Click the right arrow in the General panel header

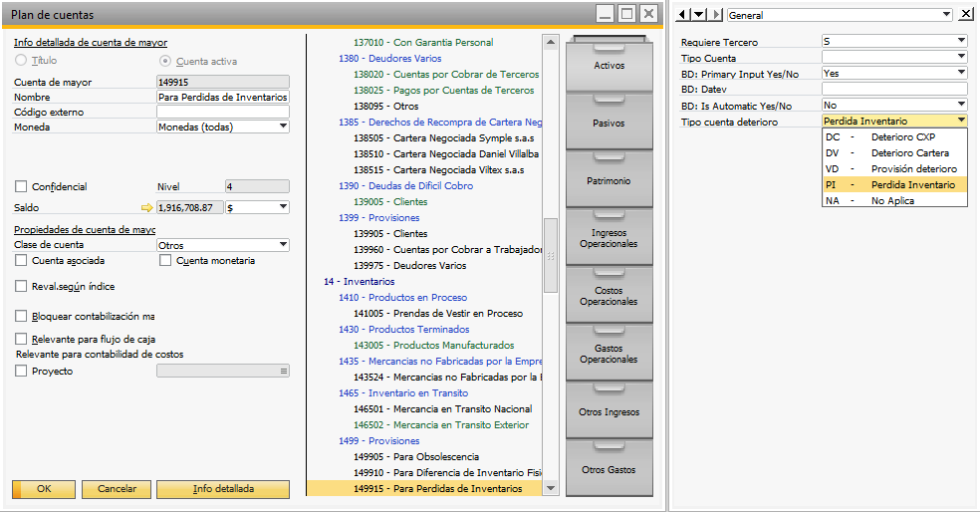(714, 15)
